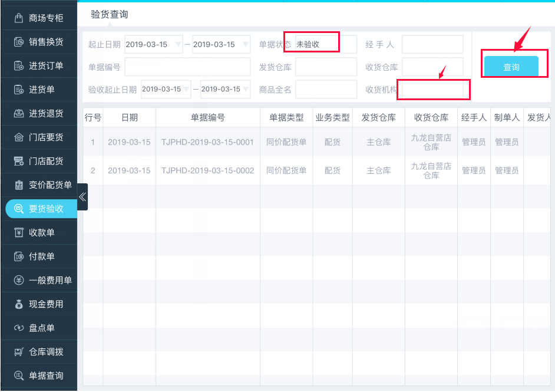Open the 销售换货 menu item

[39, 42]
